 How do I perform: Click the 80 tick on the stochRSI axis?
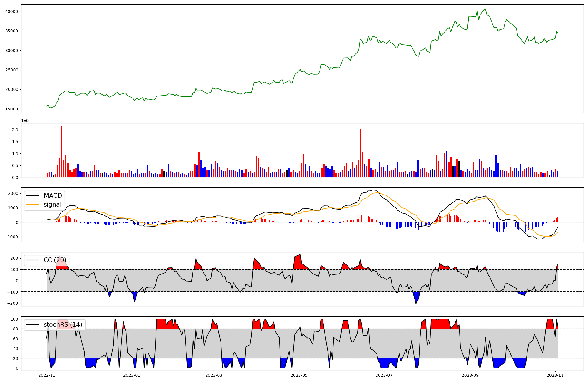[x=16, y=329]
